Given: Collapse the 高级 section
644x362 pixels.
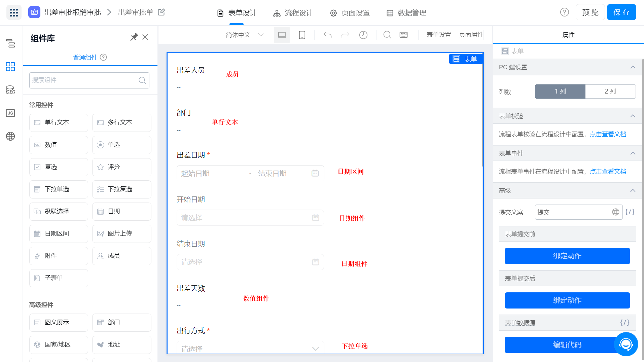Looking at the screenshot, I should [x=633, y=191].
